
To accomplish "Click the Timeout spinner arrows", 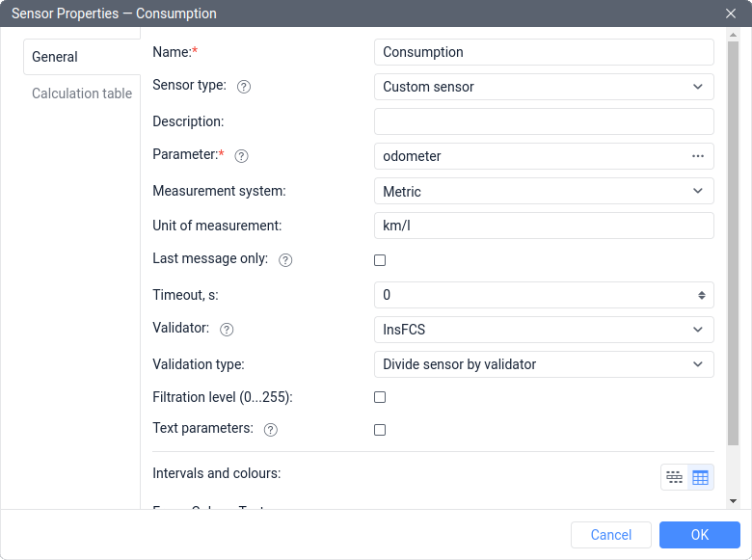I will pyautogui.click(x=702, y=295).
